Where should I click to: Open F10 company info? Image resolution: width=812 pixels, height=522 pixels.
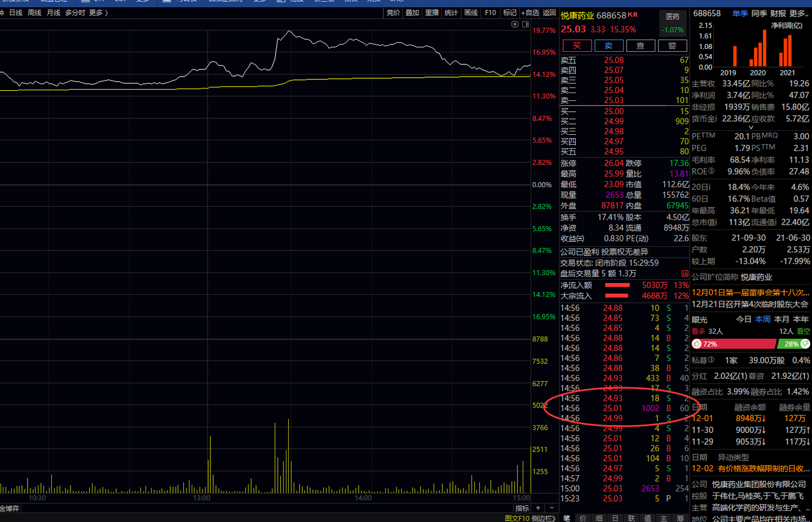click(x=491, y=12)
